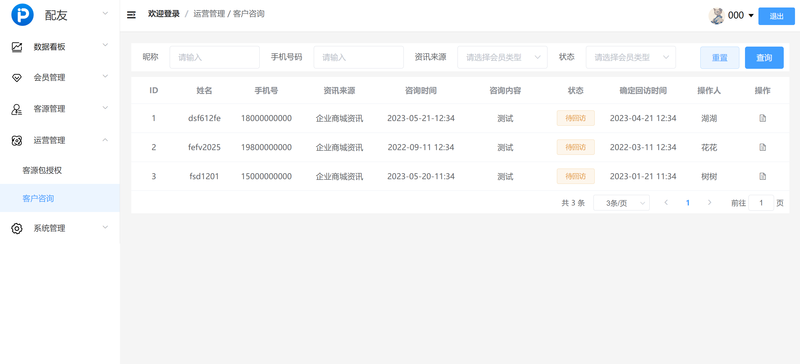Click 共 3 条 total count text

coord(573,203)
